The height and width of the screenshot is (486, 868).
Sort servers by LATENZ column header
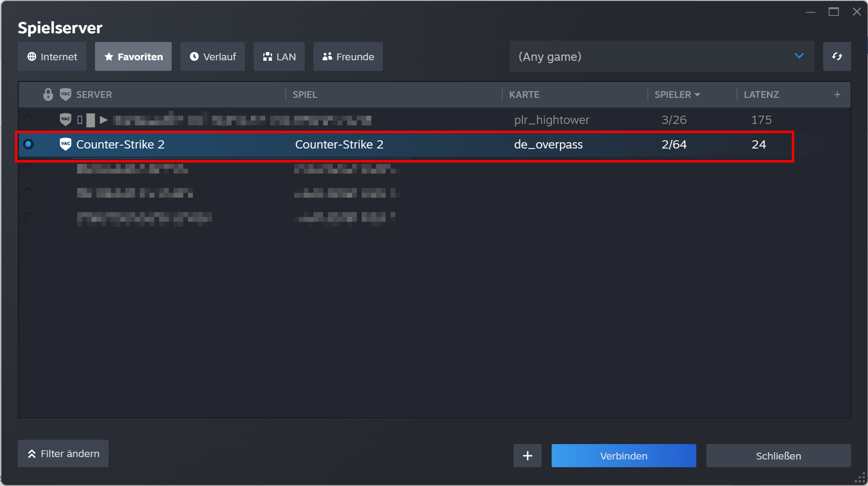point(761,94)
